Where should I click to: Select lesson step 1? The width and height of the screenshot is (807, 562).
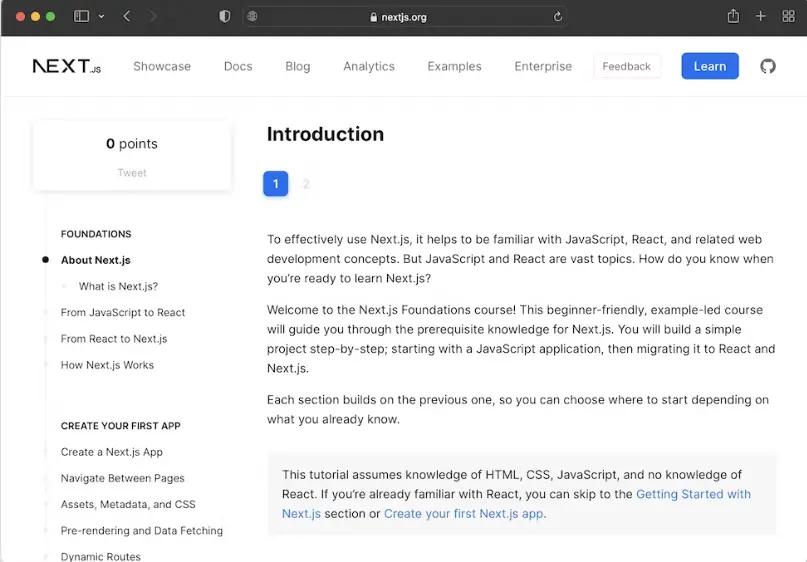[x=275, y=184]
